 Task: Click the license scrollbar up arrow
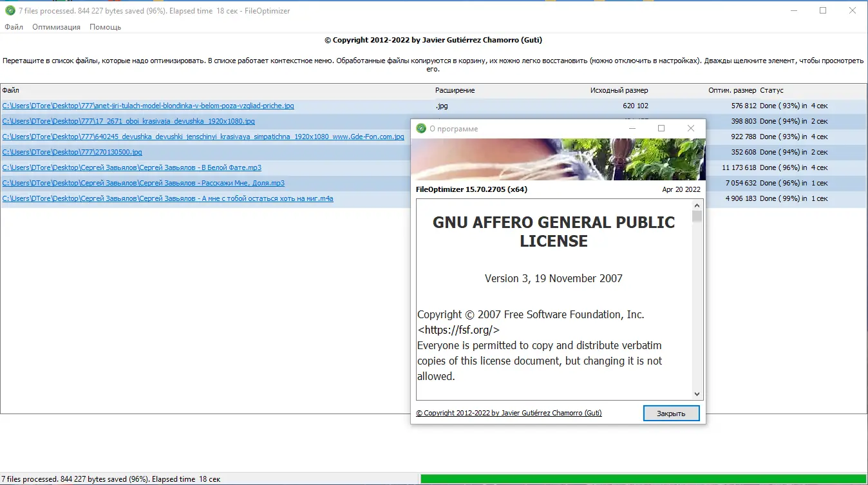coord(697,205)
